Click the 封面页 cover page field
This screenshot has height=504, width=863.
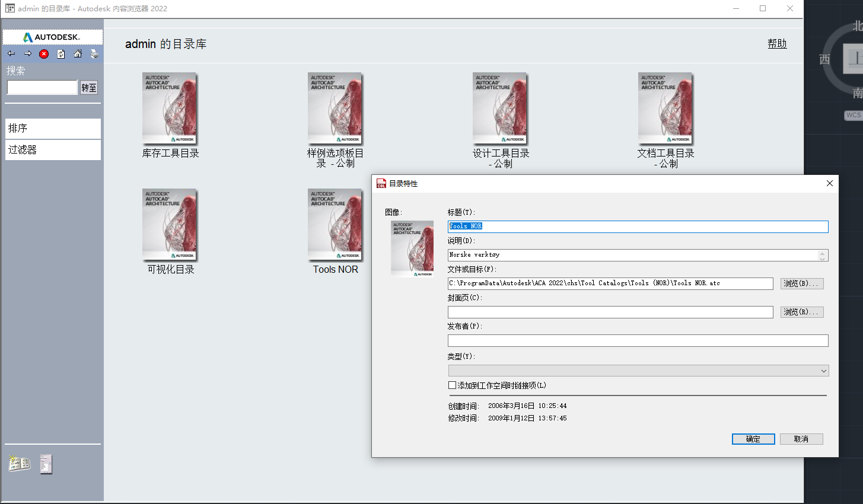(610, 312)
